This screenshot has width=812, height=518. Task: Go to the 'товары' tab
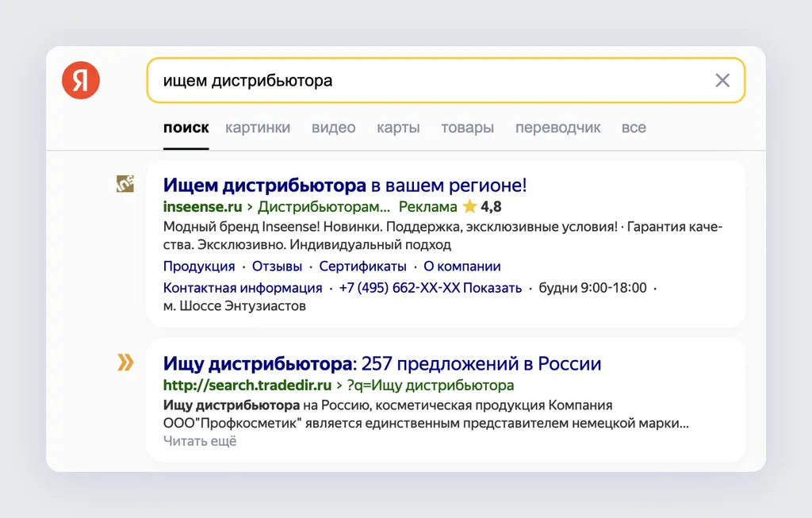[467, 128]
